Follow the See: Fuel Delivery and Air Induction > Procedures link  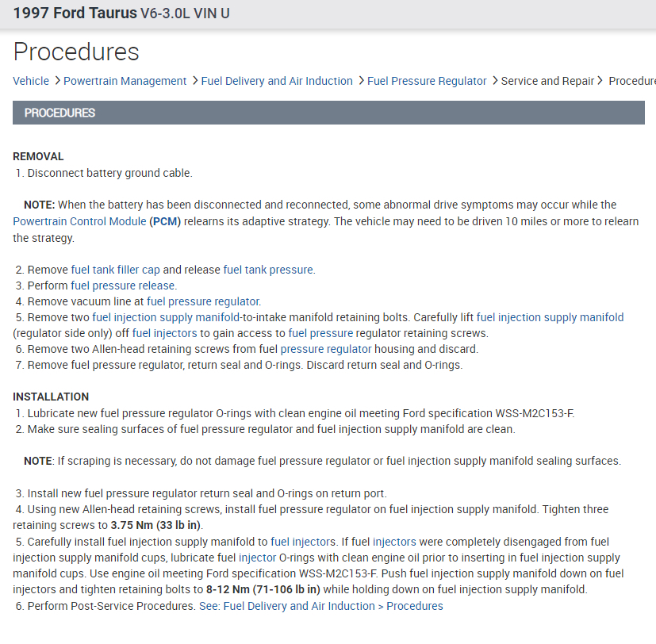[320, 606]
